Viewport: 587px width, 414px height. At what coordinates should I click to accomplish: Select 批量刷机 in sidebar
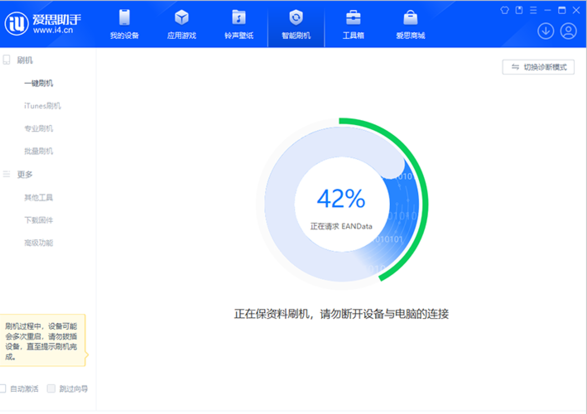coord(39,151)
